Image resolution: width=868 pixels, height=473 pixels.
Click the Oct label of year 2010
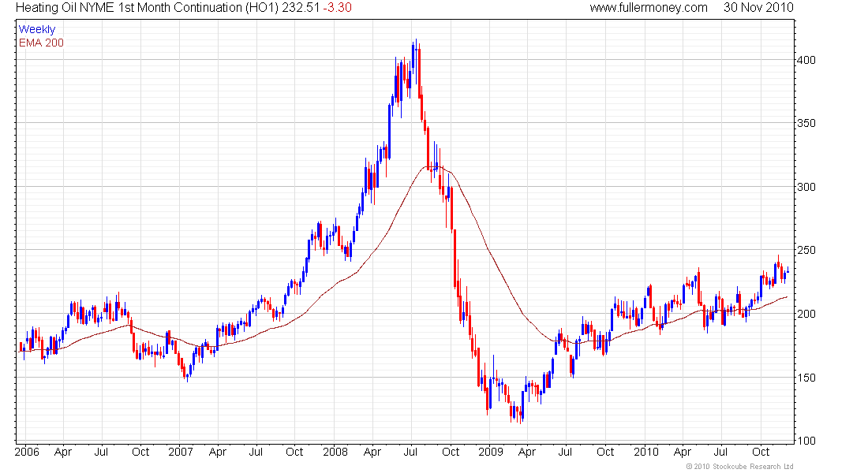point(761,452)
